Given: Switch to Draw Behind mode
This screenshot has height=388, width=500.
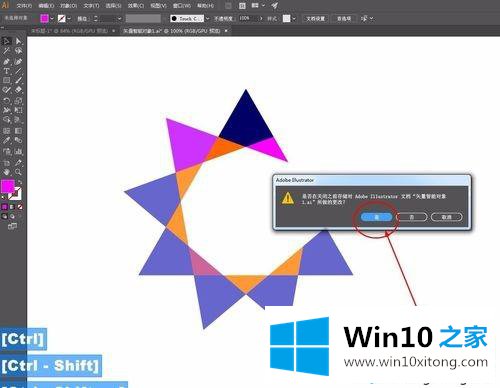Looking at the screenshot, I should 12,216.
